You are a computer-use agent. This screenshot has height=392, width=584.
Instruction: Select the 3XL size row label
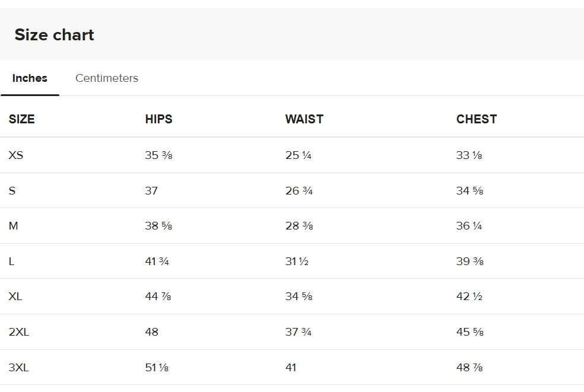18,368
